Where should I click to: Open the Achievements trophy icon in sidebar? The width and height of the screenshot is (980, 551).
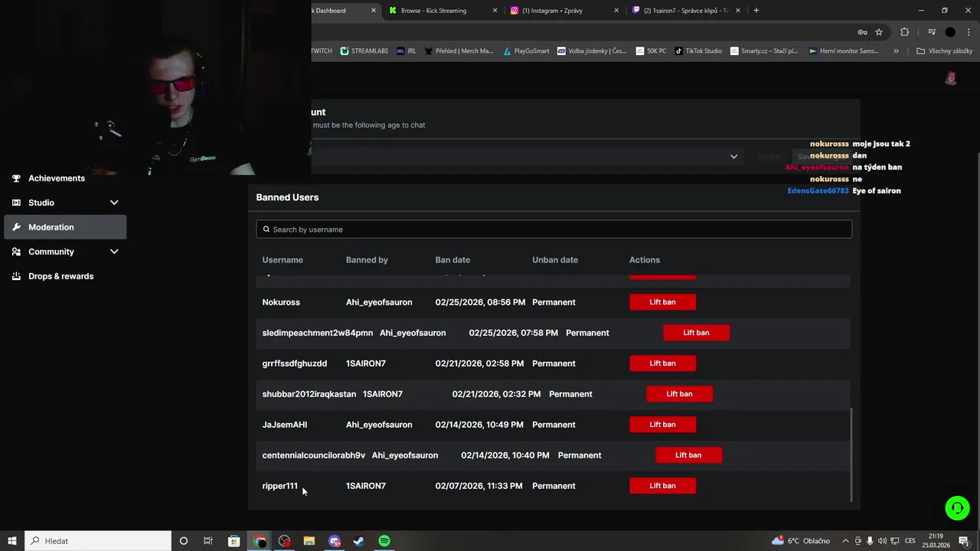[16, 178]
